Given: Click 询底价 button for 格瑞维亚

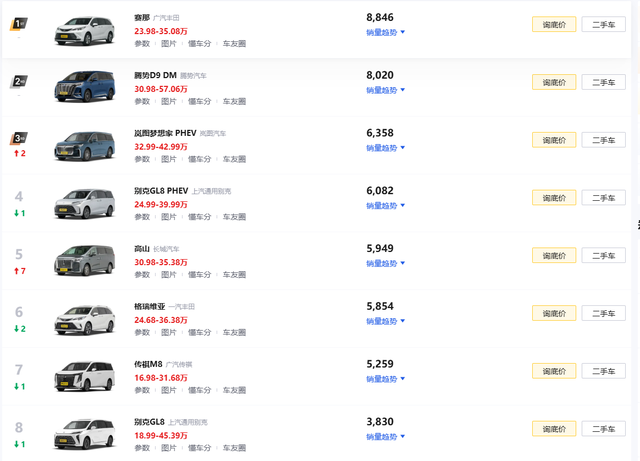Looking at the screenshot, I should (x=554, y=314).
